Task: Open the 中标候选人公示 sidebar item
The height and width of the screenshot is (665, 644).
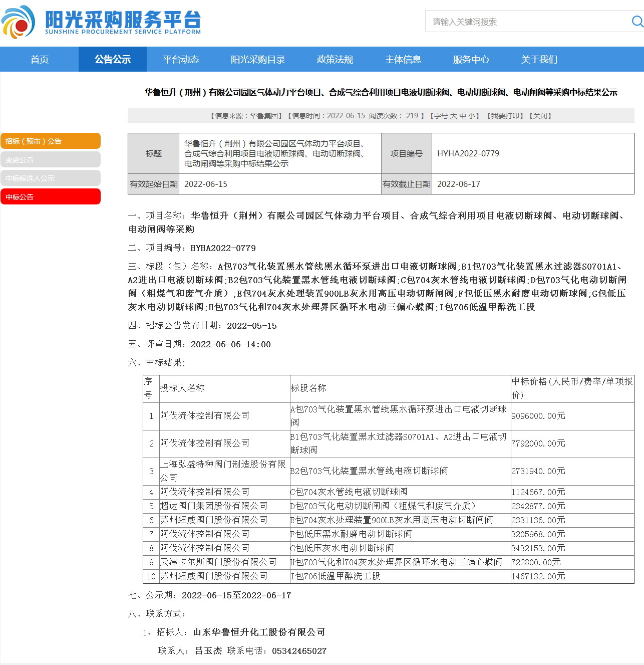Action: [51, 178]
